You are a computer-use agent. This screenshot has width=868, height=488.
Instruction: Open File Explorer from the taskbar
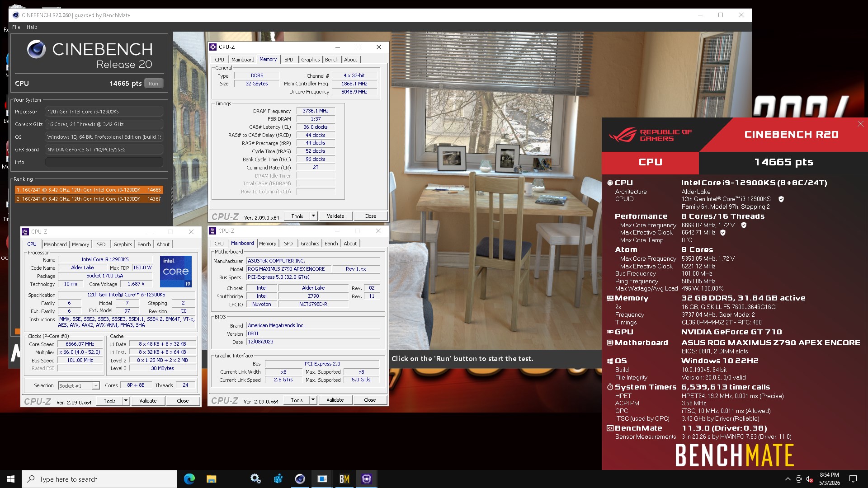pyautogui.click(x=211, y=479)
